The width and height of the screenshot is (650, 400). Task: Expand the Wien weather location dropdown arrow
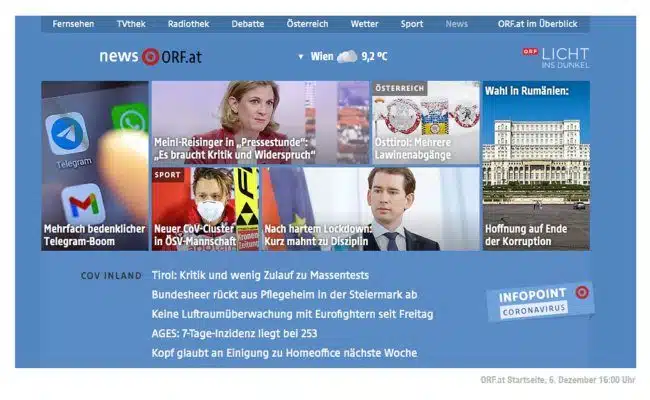(301, 57)
